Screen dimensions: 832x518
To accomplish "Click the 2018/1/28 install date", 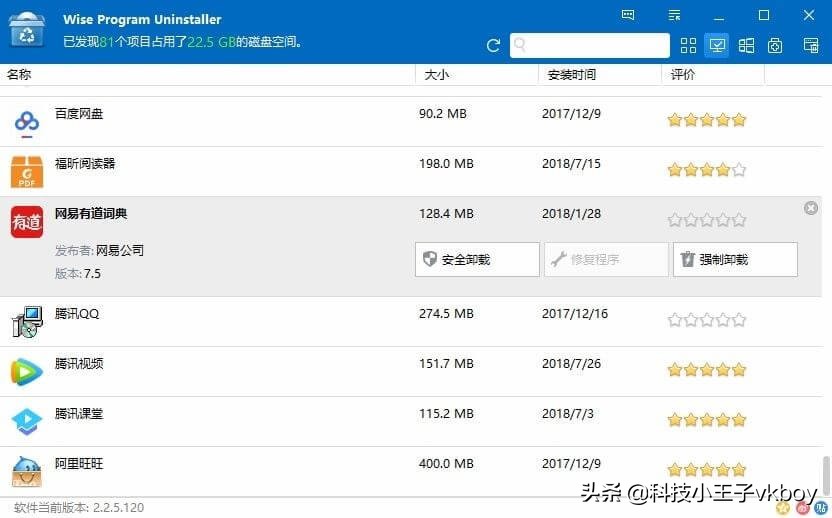I will [x=571, y=214].
